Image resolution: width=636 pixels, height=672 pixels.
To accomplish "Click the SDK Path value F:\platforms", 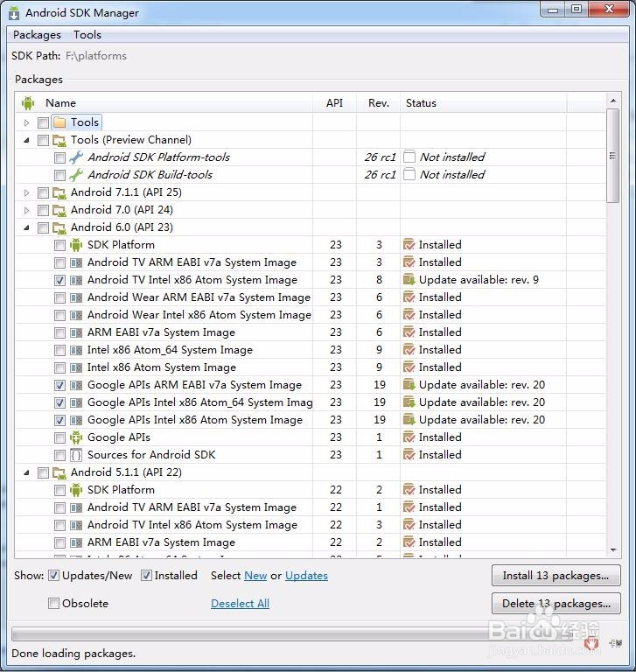I will coord(96,56).
